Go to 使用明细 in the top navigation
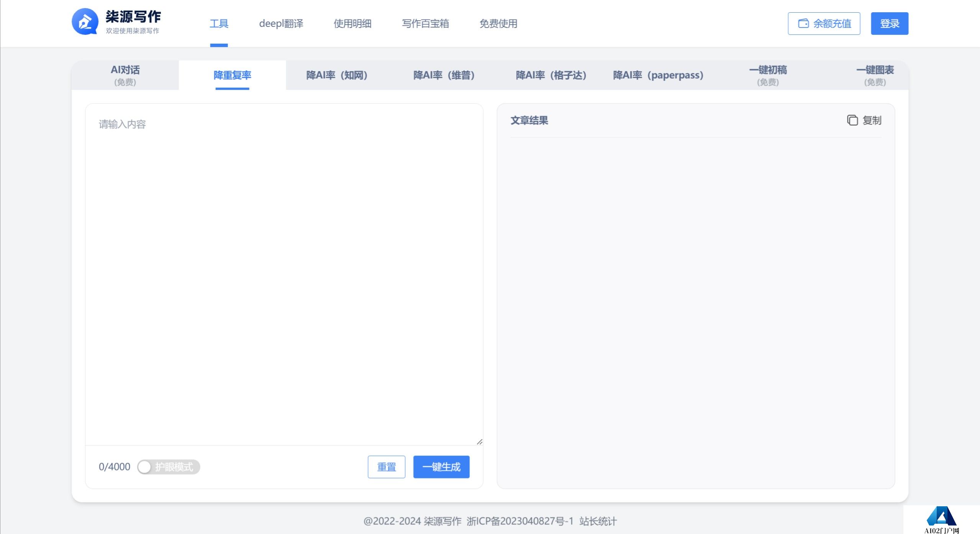 click(352, 23)
